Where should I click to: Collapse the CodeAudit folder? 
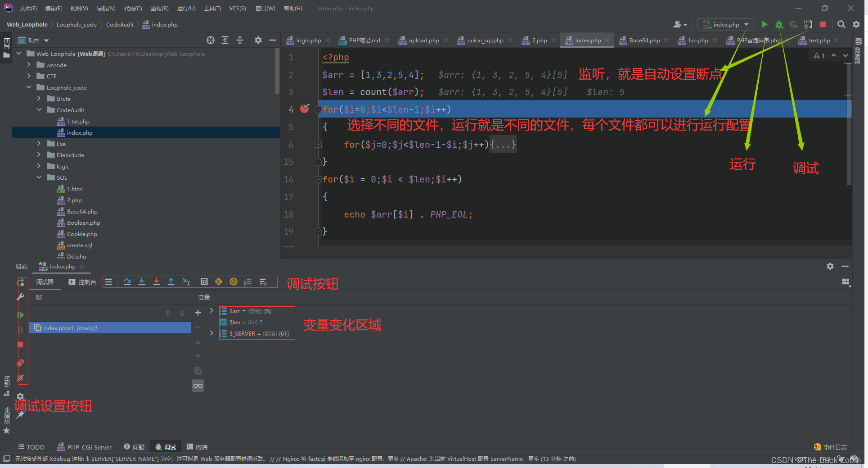pos(39,110)
